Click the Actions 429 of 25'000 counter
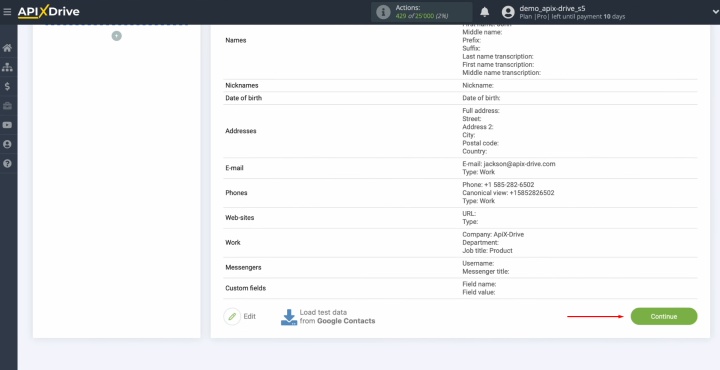Image resolution: width=720 pixels, height=370 pixels. click(422, 12)
